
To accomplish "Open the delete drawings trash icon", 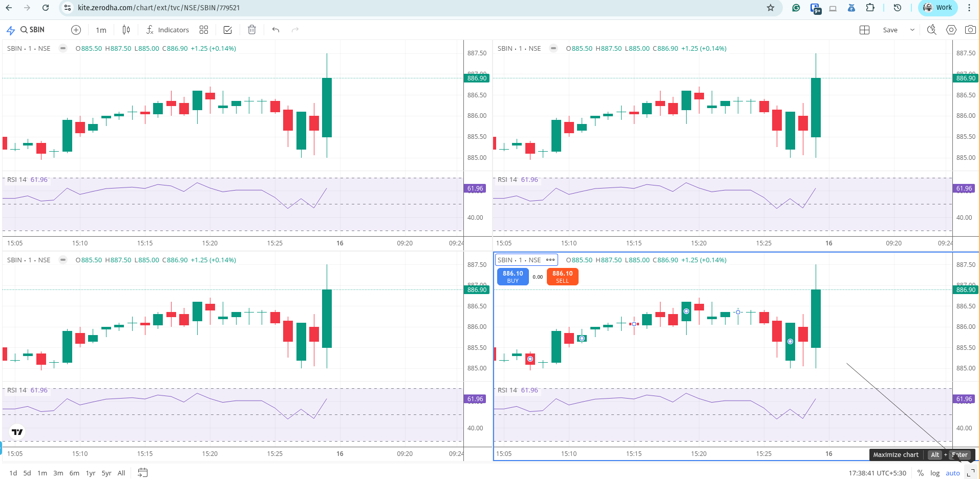I will [251, 30].
